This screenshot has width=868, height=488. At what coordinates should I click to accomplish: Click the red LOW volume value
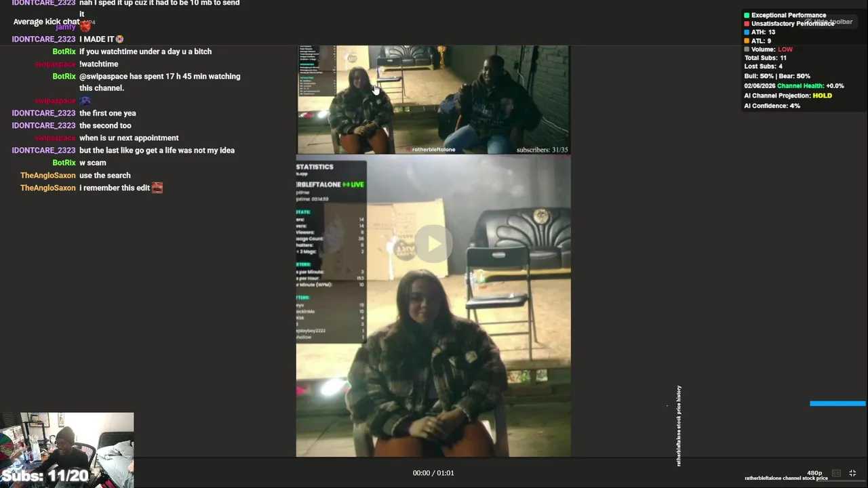785,49
